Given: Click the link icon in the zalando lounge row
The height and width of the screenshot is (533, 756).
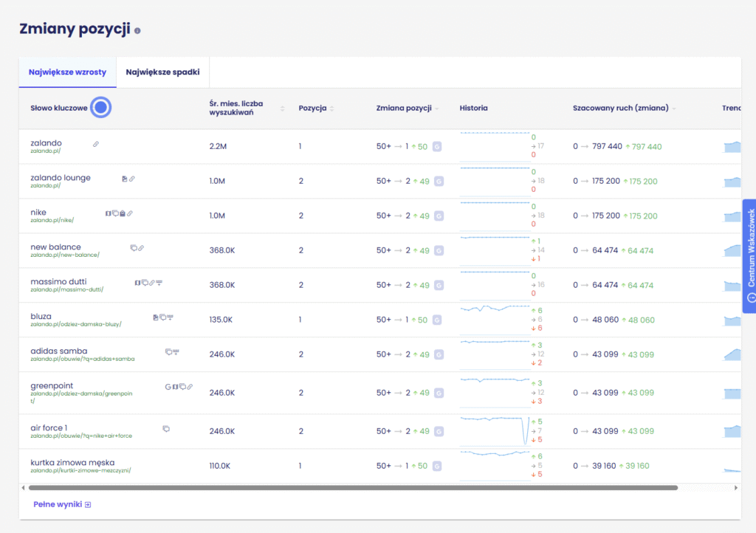Looking at the screenshot, I should 132,179.
